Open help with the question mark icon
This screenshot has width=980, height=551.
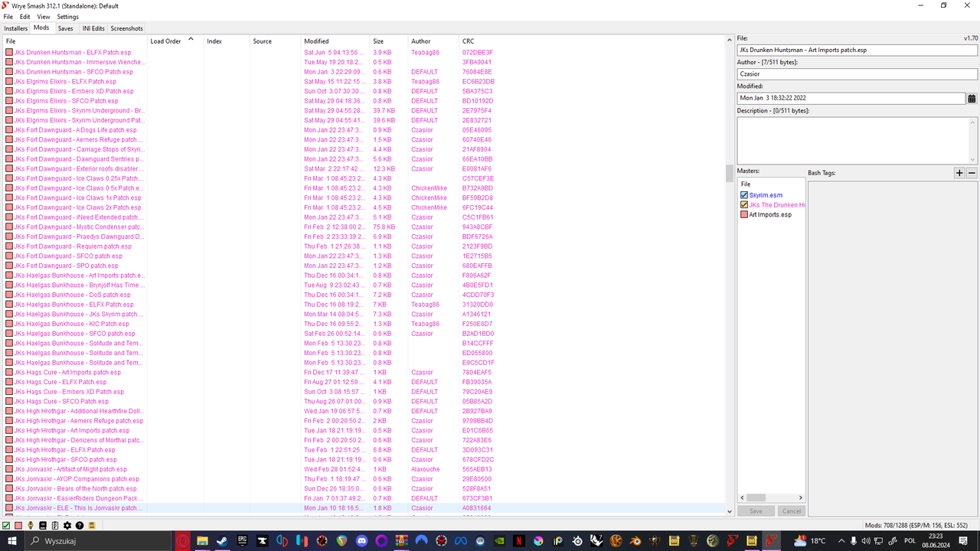point(80,525)
